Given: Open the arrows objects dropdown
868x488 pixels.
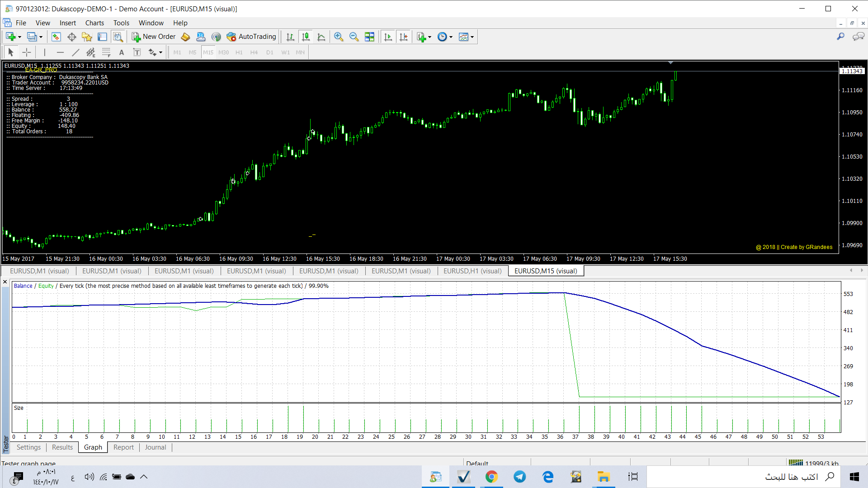Looking at the screenshot, I should (x=160, y=52).
